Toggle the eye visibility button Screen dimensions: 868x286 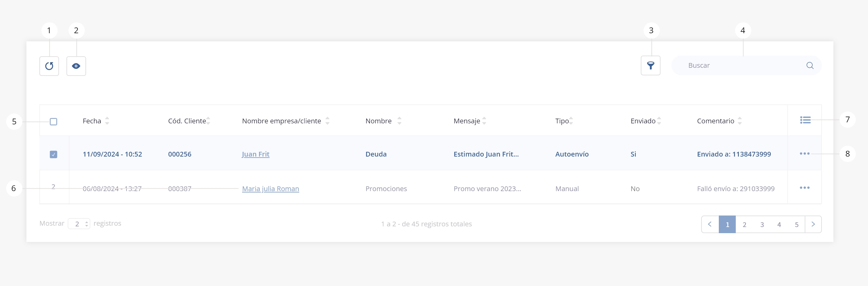click(76, 66)
